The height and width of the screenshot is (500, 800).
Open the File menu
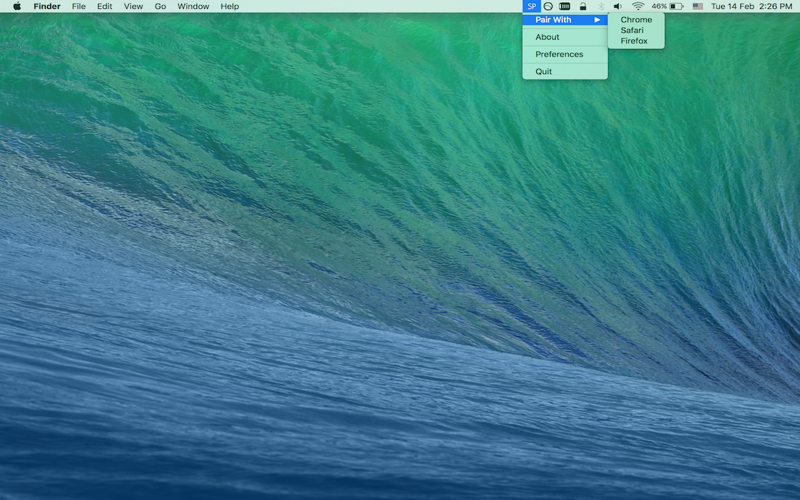79,6
